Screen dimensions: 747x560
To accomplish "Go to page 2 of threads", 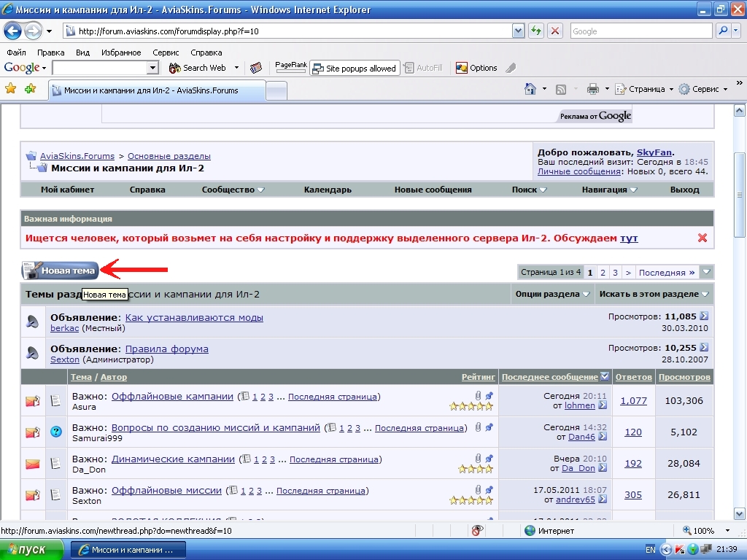I will [x=603, y=273].
